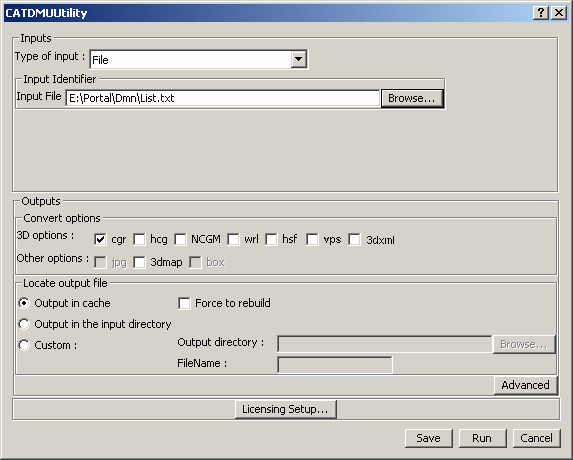Uncheck the cgr 3D option
The image size is (573, 460).
[100, 240]
